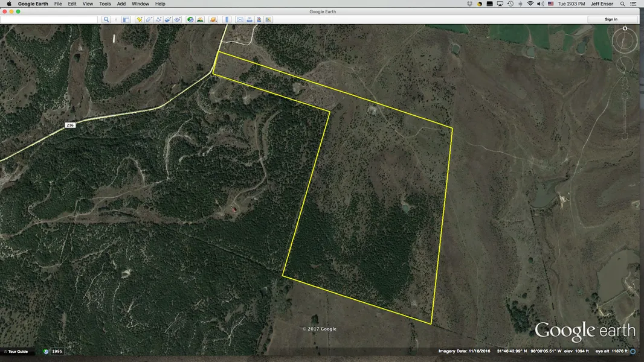The width and height of the screenshot is (644, 362).
Task: Open the historical imagery clock icon
Action: (x=190, y=19)
